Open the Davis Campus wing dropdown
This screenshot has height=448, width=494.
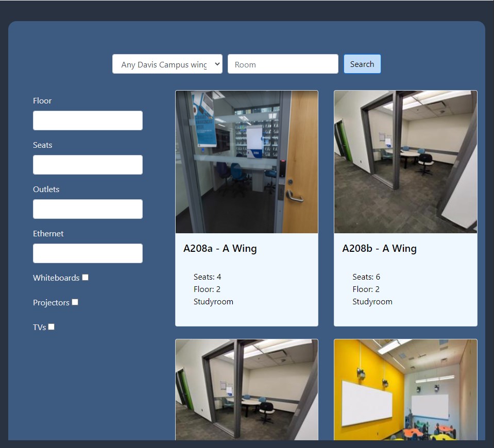point(167,64)
